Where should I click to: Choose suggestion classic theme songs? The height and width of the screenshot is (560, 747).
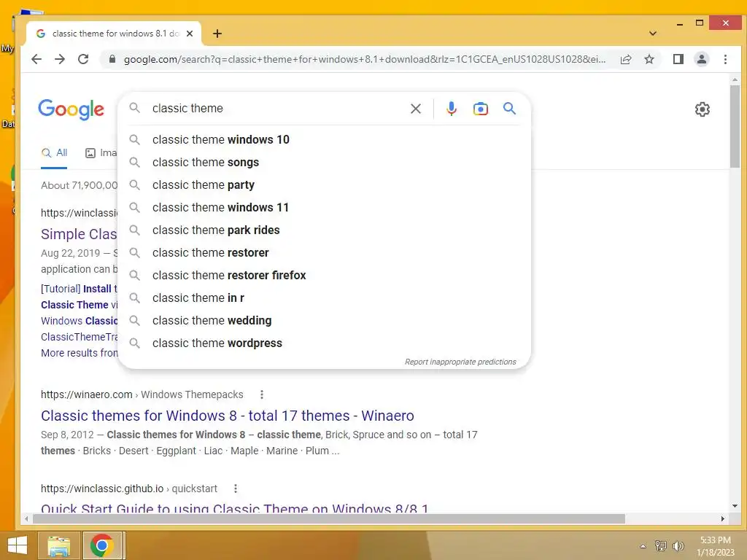[x=324, y=163]
